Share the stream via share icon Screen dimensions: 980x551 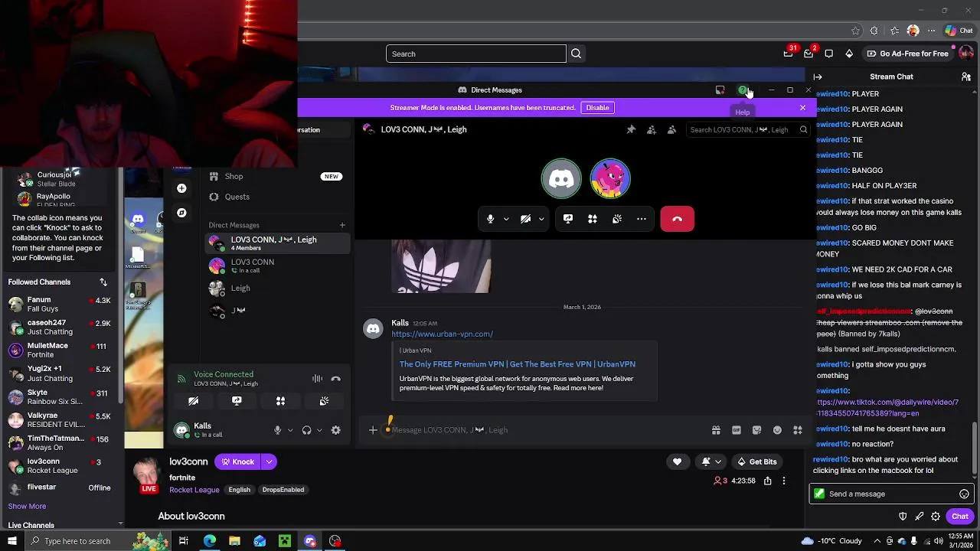click(x=767, y=481)
